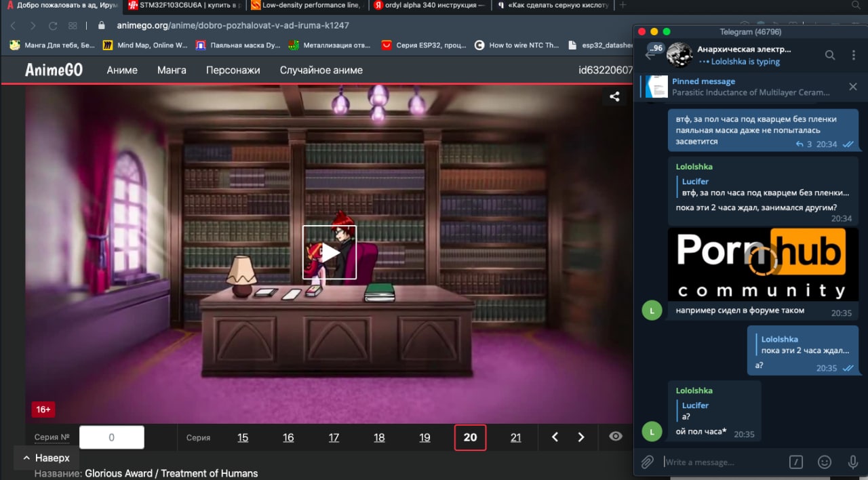
Task: Record a voice message in Telegram
Action: pyautogui.click(x=853, y=462)
